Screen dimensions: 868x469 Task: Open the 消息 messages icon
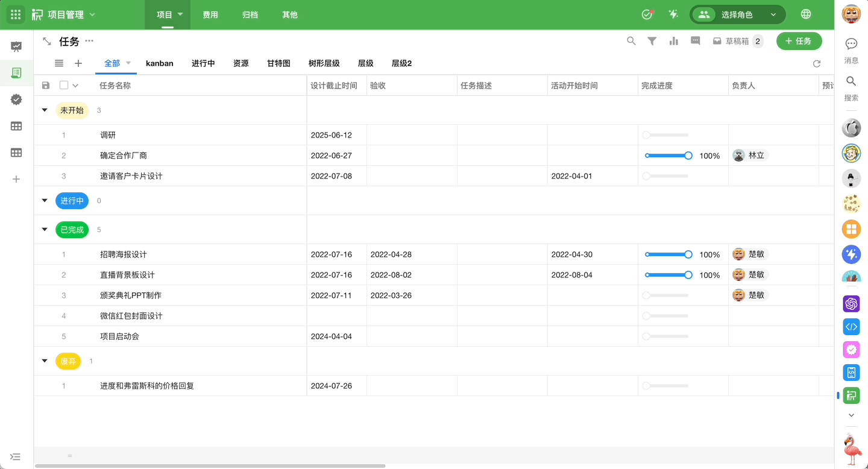point(851,49)
